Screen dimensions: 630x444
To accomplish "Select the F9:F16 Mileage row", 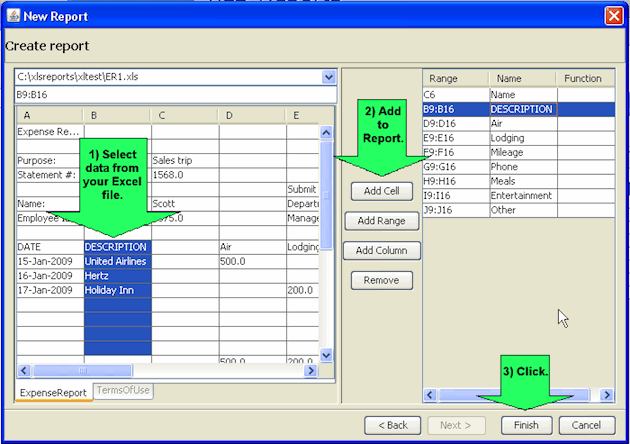I will [x=519, y=153].
